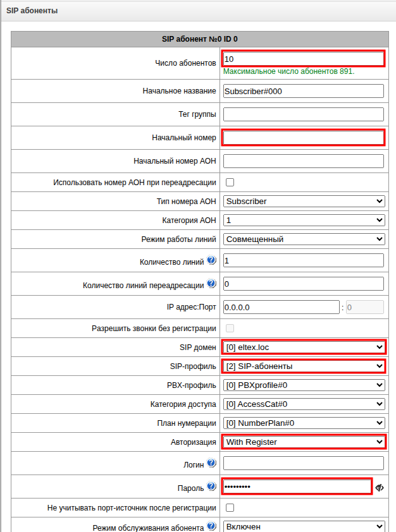Open the PBX-профиль dropdown
The image size is (396, 532).
tap(304, 385)
